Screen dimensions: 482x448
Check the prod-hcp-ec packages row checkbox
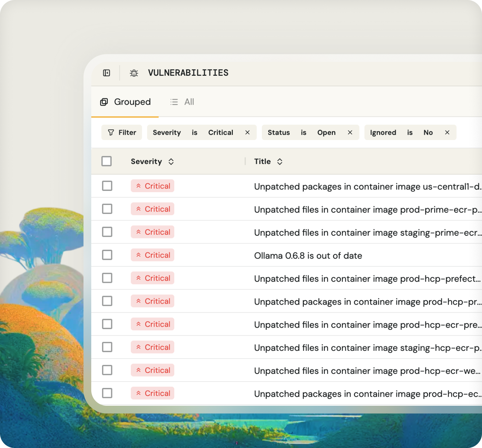(x=107, y=393)
